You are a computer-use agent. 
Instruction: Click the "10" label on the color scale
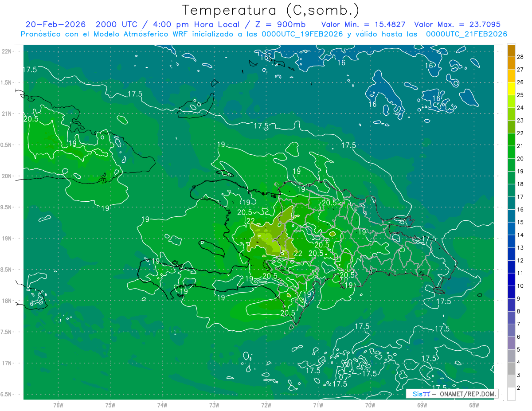pos(520,286)
